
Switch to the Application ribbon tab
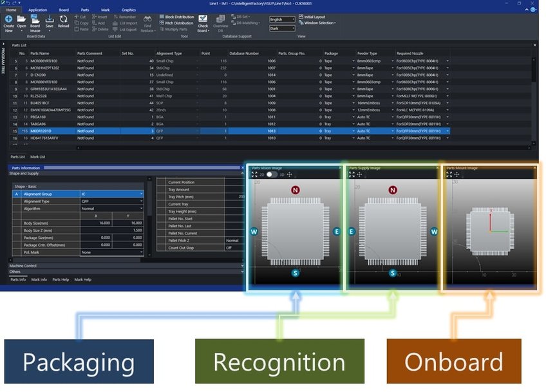37,10
